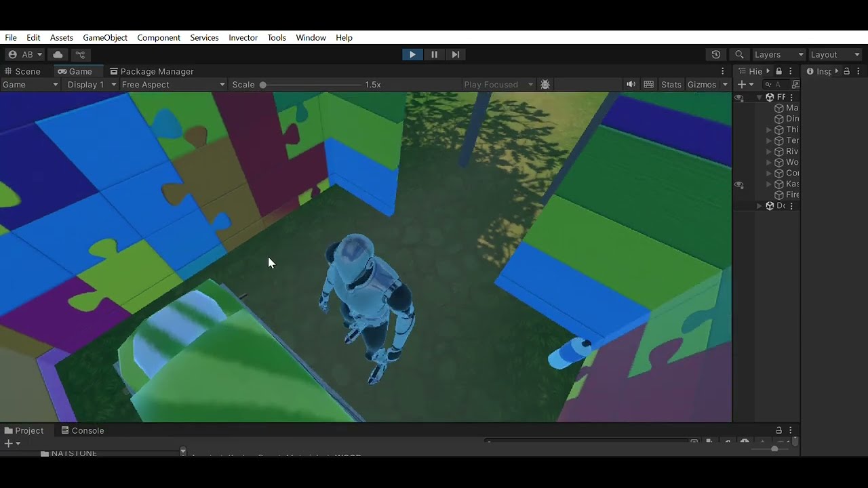Click the Hierarchy add (+) button

tap(742, 85)
